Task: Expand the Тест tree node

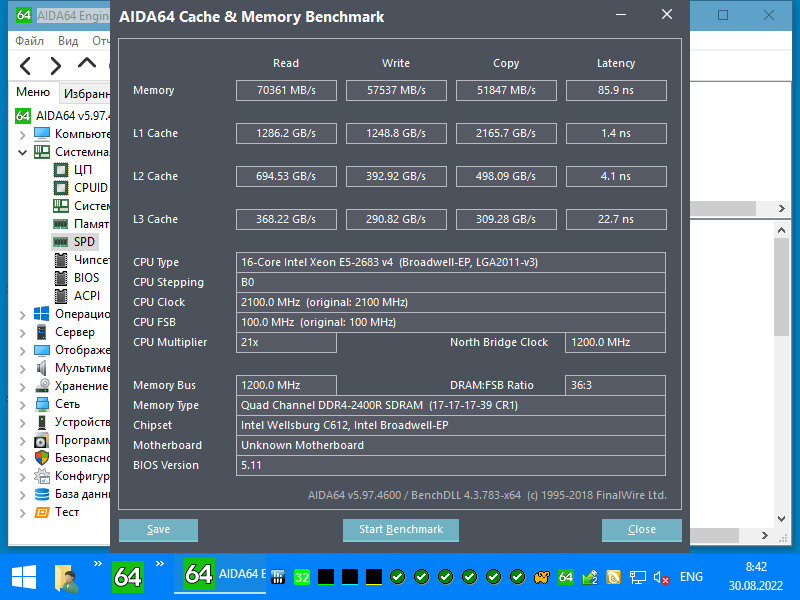Action: [22, 513]
